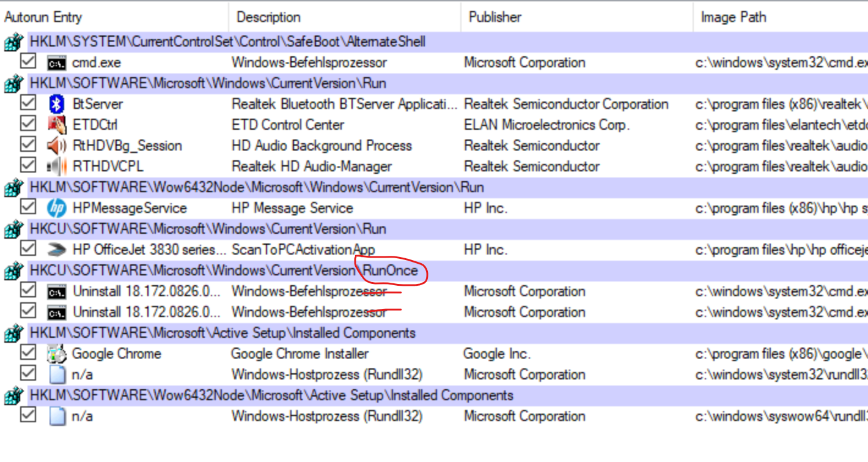Sort by the Image Path column header
The width and height of the screenshot is (868, 462).
coord(781,17)
